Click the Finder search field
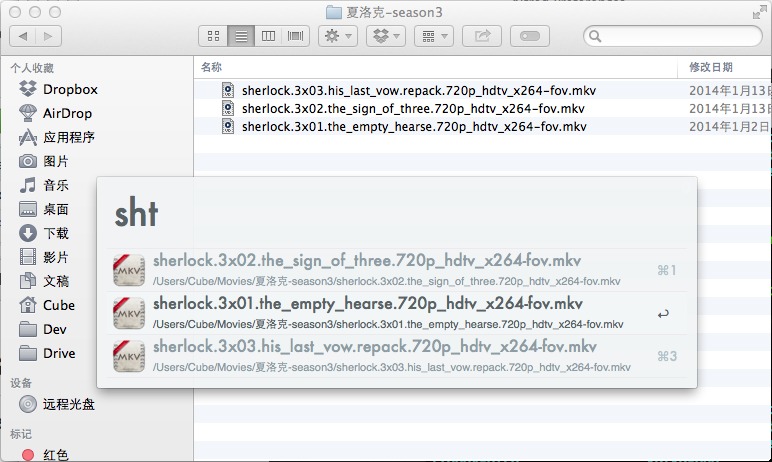The width and height of the screenshot is (772, 462). 673,36
